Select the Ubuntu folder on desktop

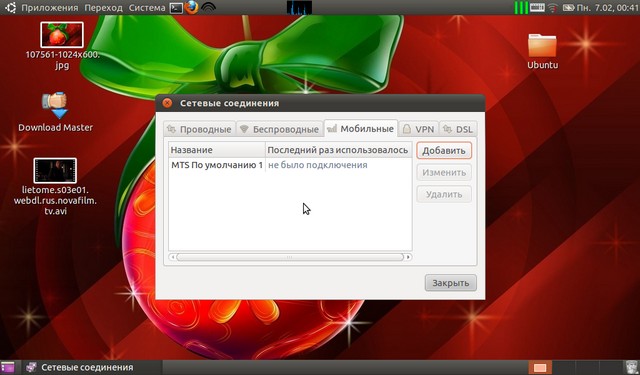click(542, 51)
